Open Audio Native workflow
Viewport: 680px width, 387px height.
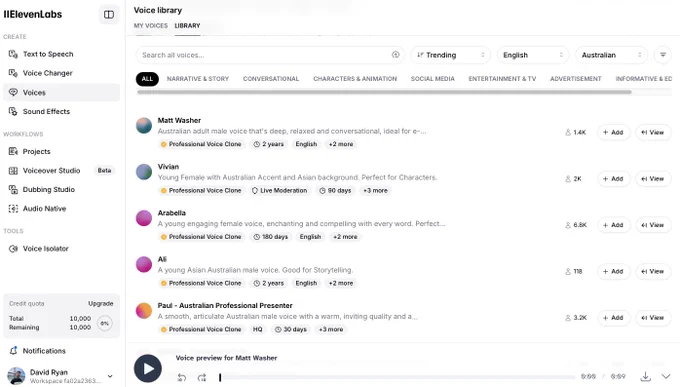coord(61,209)
